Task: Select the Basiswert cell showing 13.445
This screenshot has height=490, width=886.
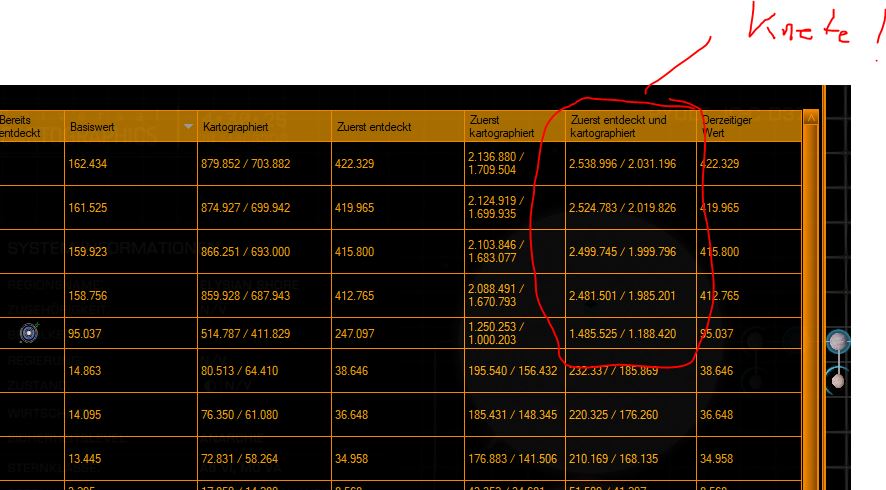Action: coord(86,458)
